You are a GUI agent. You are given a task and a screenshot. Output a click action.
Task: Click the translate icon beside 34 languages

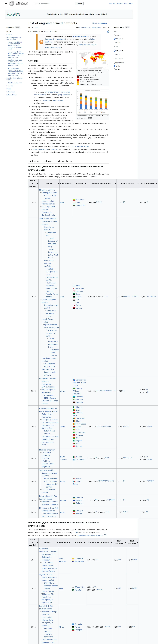tap(93, 23)
